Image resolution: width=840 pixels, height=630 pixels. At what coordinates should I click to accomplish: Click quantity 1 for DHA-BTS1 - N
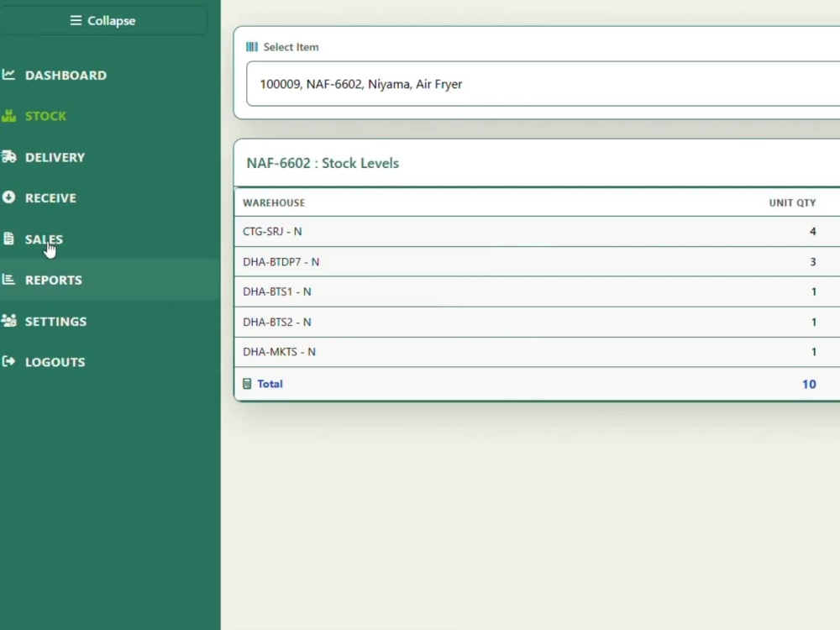pos(814,291)
